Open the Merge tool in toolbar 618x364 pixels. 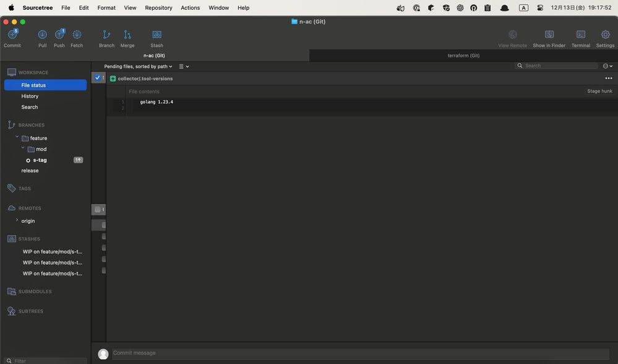coord(127,35)
